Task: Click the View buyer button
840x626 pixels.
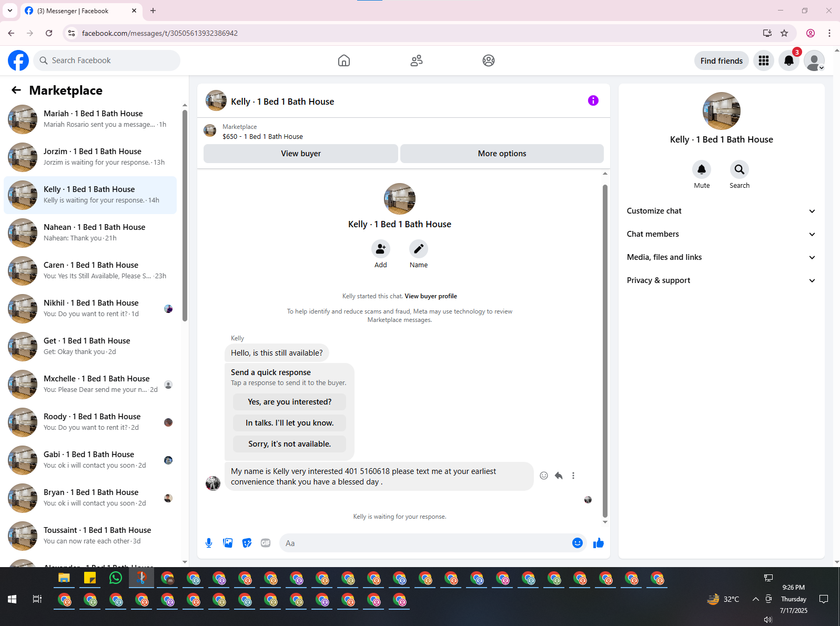Action: (301, 154)
